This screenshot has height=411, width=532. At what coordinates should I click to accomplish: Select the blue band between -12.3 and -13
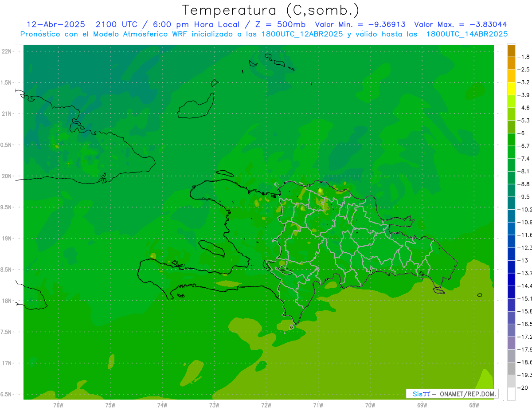(x=511, y=254)
